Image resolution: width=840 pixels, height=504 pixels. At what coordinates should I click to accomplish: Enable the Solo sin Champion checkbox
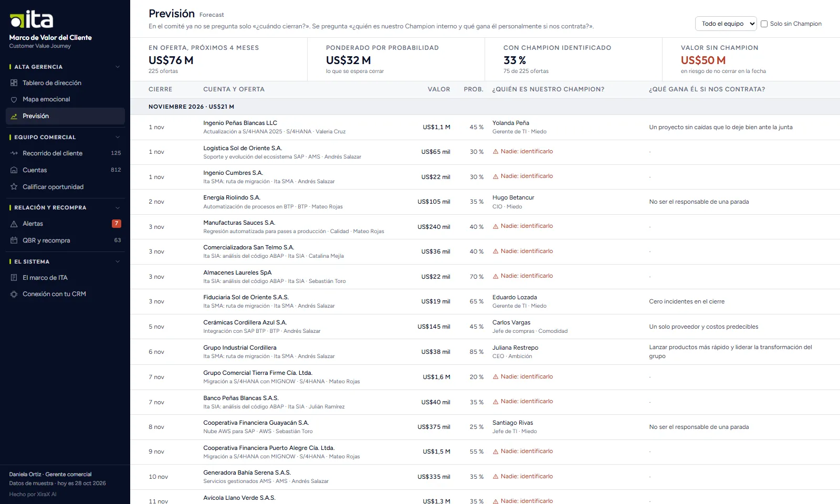point(764,24)
